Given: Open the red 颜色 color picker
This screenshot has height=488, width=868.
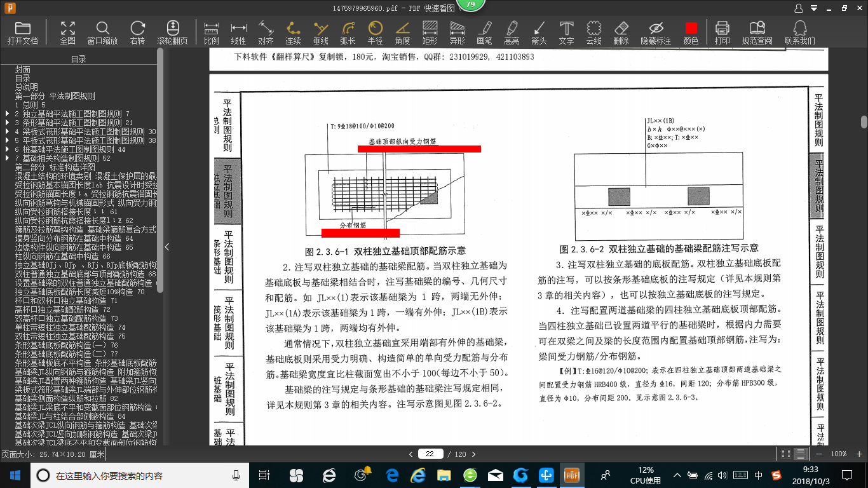Looking at the screenshot, I should 691,32.
